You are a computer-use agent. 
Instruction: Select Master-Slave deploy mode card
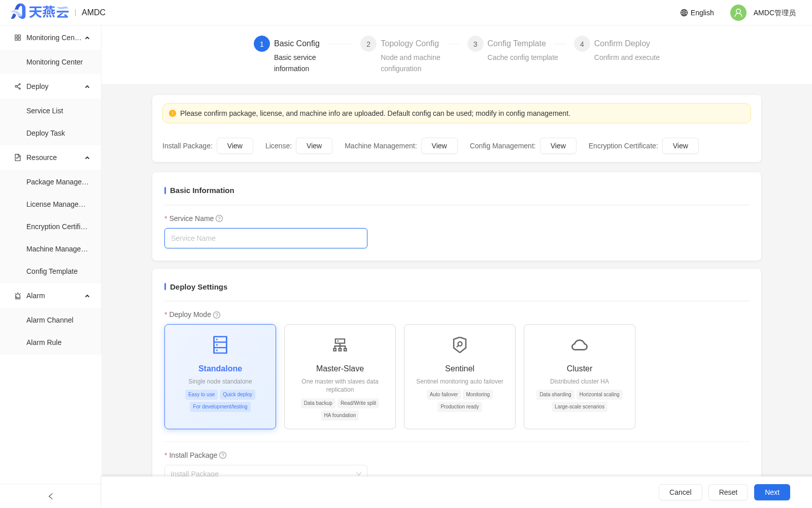pyautogui.click(x=340, y=376)
